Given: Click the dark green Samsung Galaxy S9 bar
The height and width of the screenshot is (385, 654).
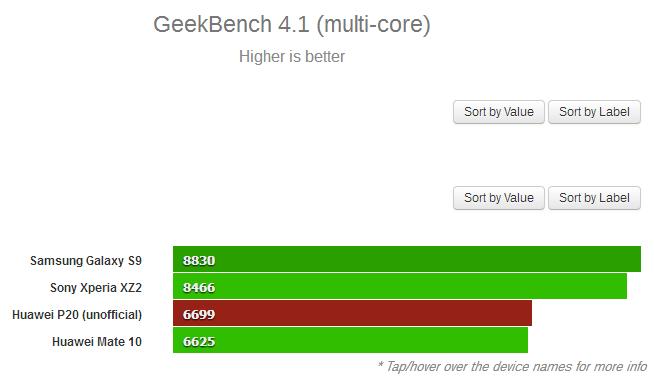Looking at the screenshot, I should click(x=407, y=259).
